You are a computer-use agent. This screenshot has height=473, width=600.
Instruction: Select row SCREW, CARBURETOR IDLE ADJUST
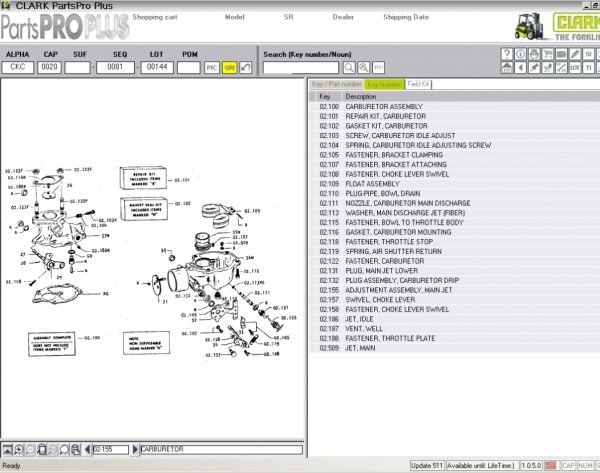pyautogui.click(x=454, y=135)
